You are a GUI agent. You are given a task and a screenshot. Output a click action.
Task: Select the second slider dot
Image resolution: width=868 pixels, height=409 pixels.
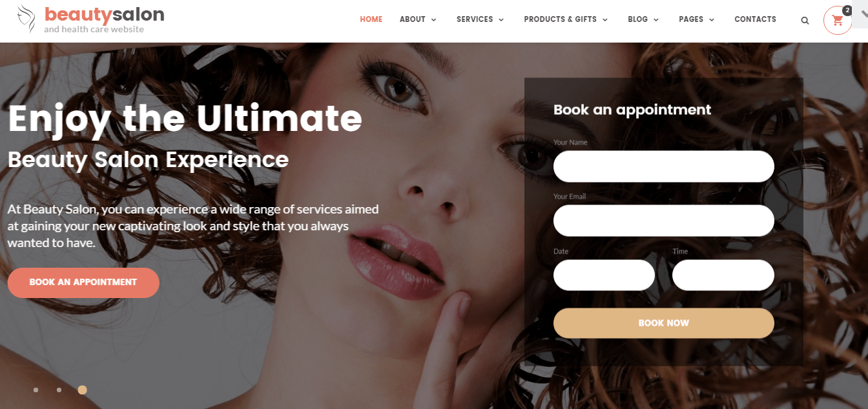click(59, 390)
